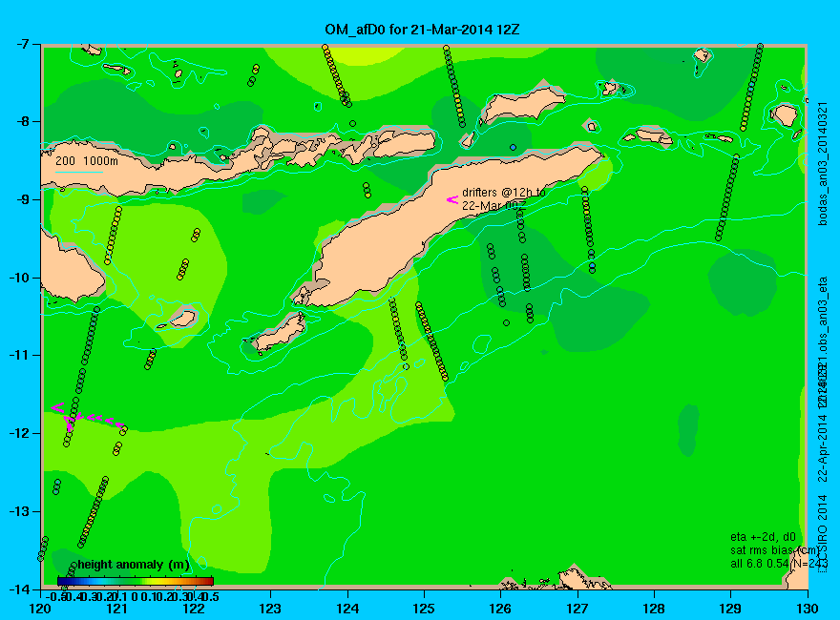This screenshot has width=840, height=620.
Task: Click the '-9' latitude axis label
Action: pyautogui.click(x=24, y=199)
